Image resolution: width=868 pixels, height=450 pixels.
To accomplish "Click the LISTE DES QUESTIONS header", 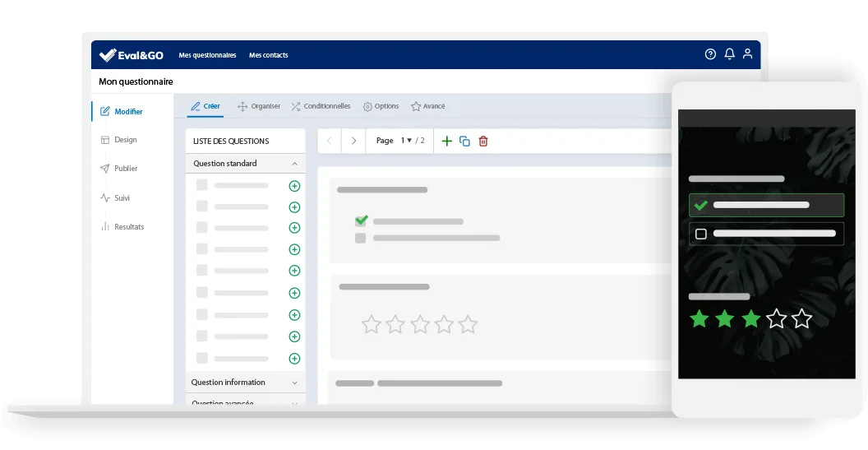I will [231, 141].
